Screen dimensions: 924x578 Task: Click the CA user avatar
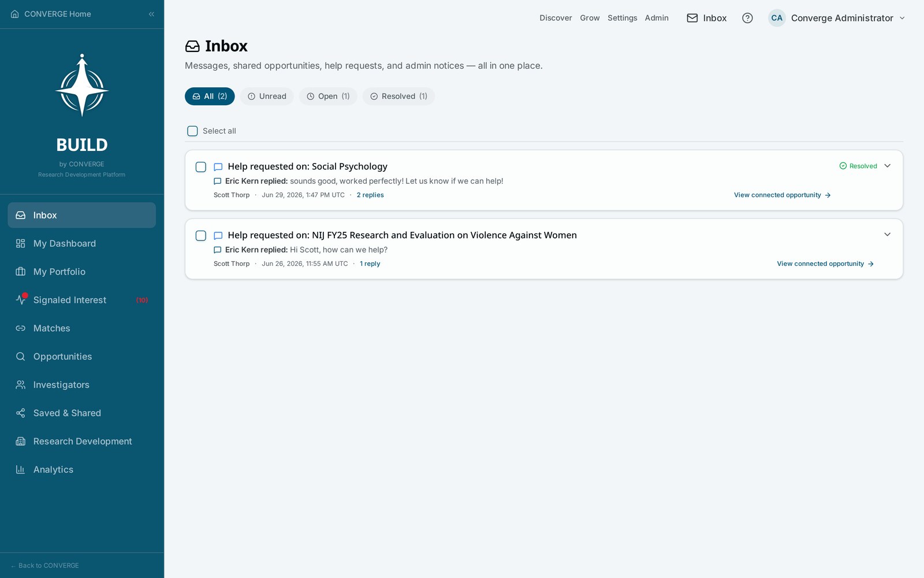(x=777, y=18)
